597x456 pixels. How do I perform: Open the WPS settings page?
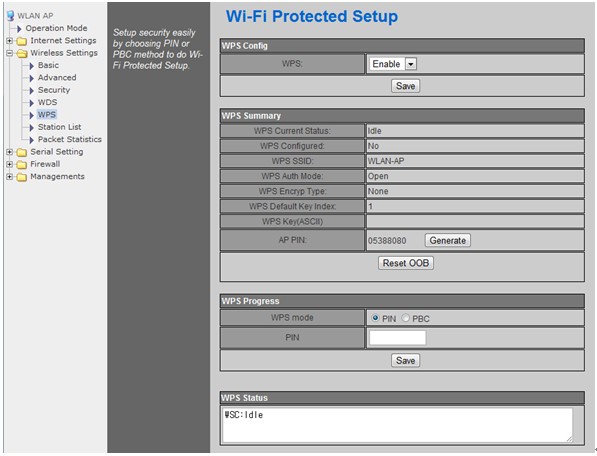(47, 115)
